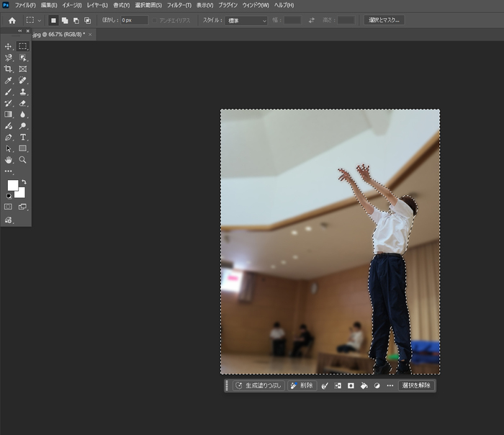Screen dimensions: 504x435
Task: Enable add-to-selection mode in options bar
Action: tap(65, 20)
